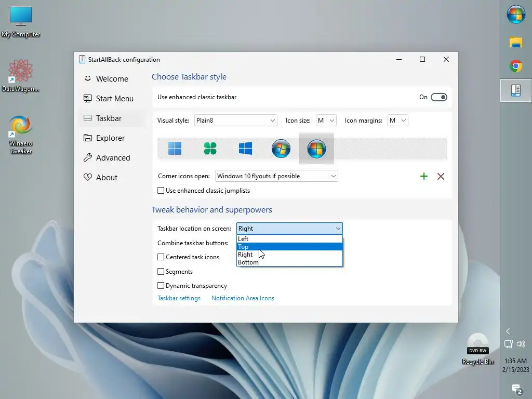The width and height of the screenshot is (532, 399).
Task: Open Google Chrome from the taskbar
Action: (x=516, y=66)
